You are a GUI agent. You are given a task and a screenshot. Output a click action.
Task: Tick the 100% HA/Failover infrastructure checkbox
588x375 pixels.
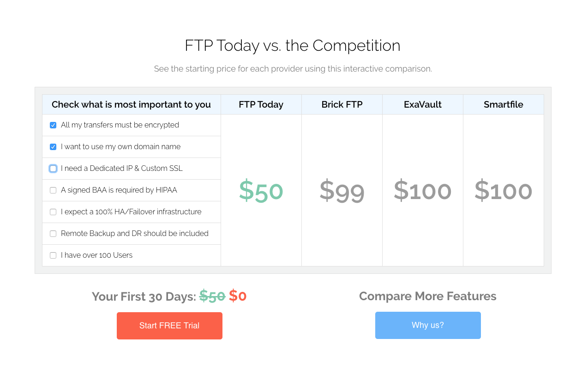(53, 212)
